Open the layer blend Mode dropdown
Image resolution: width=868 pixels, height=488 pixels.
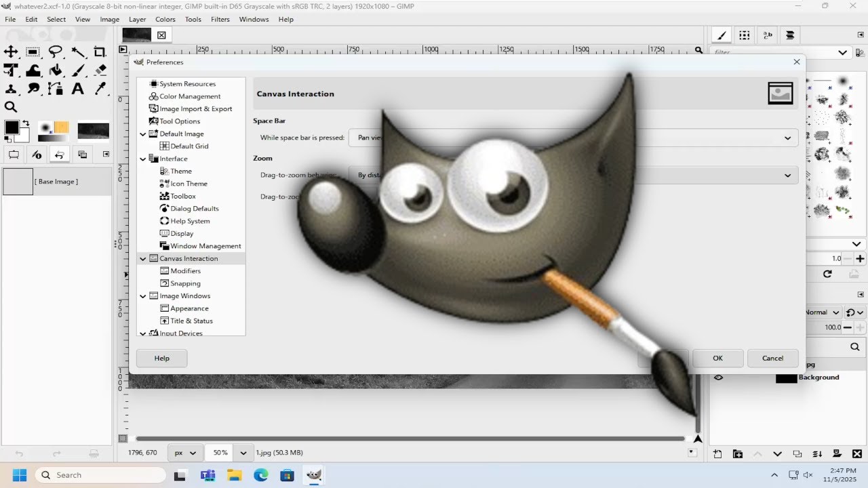(x=824, y=312)
